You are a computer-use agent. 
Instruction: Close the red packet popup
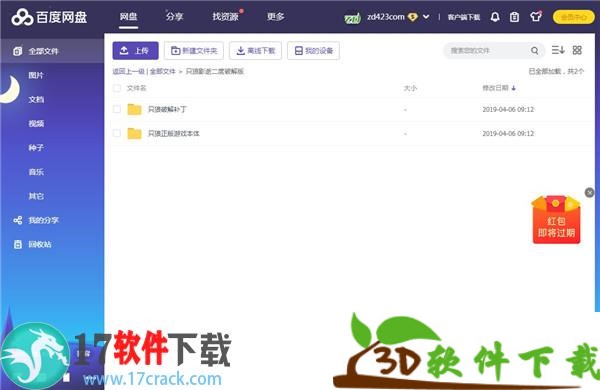click(x=589, y=192)
